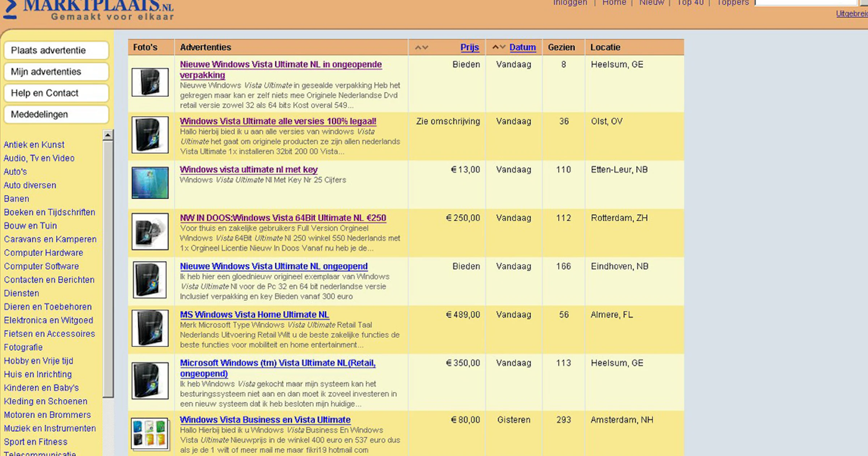Go to Home in top navigation
The height and width of the screenshot is (456, 868).
click(x=614, y=3)
